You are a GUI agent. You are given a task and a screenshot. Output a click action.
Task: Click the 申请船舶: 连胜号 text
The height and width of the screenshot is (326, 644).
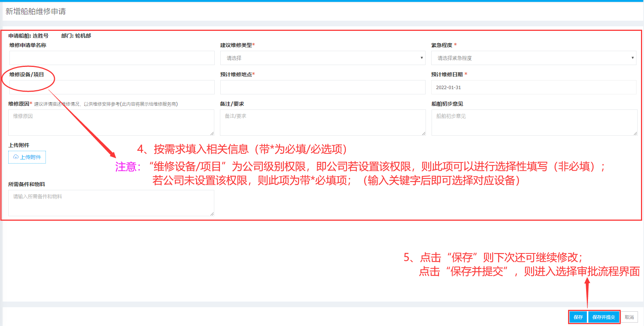coord(29,36)
